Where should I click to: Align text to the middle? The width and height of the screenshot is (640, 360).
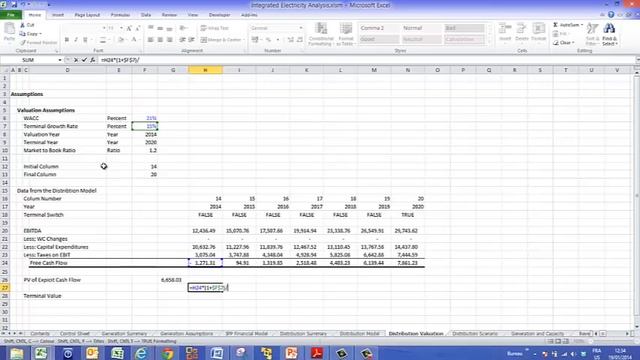point(160,28)
